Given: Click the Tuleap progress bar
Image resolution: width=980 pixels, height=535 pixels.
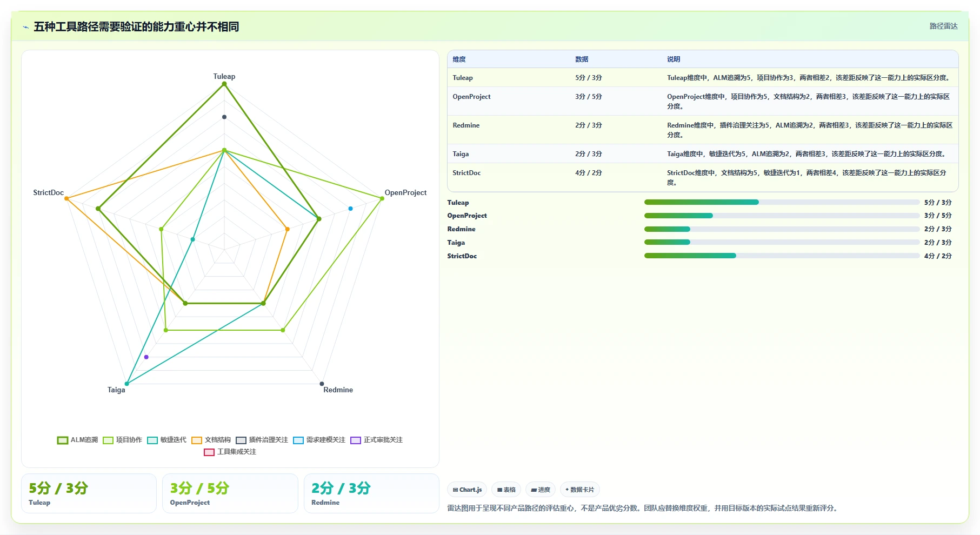Looking at the screenshot, I should (x=782, y=202).
